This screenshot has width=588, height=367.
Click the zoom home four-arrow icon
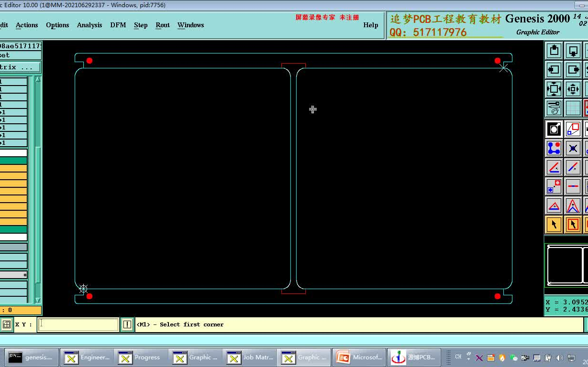[x=554, y=89]
